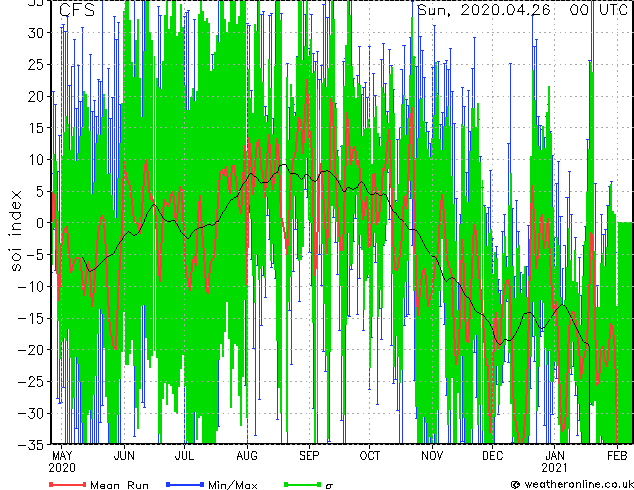Click the -20 y-axis tick value
Image resolution: width=634 pixels, height=490 pixels.
tap(31, 350)
